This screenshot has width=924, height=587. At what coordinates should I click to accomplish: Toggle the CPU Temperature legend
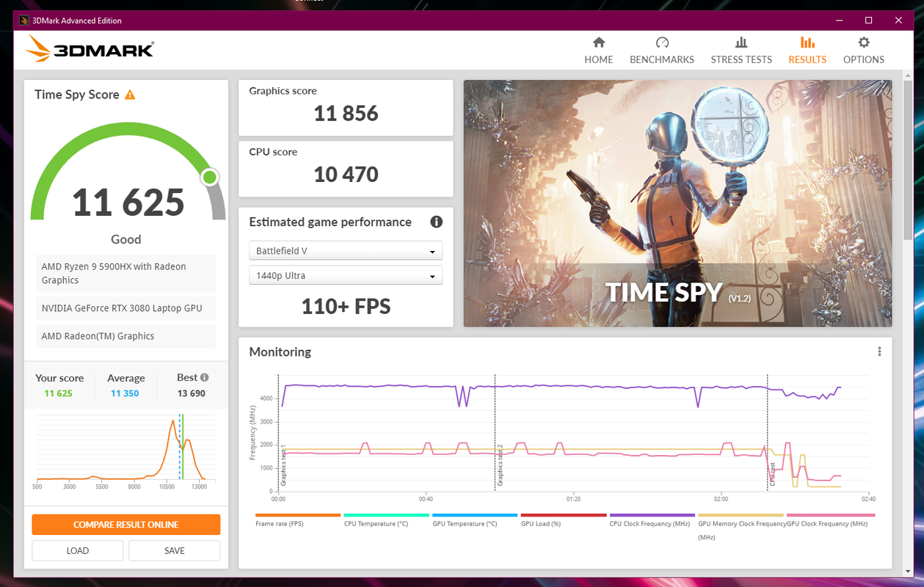[387, 519]
